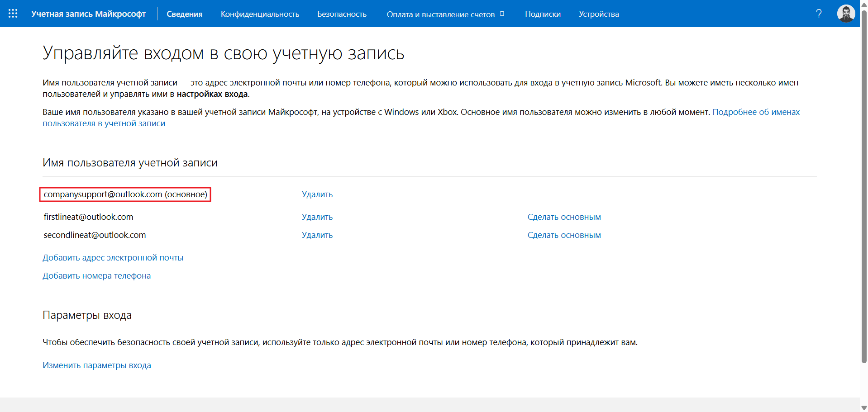Switch to the Конфиденциальность tab
The height and width of the screenshot is (412, 868).
(260, 14)
